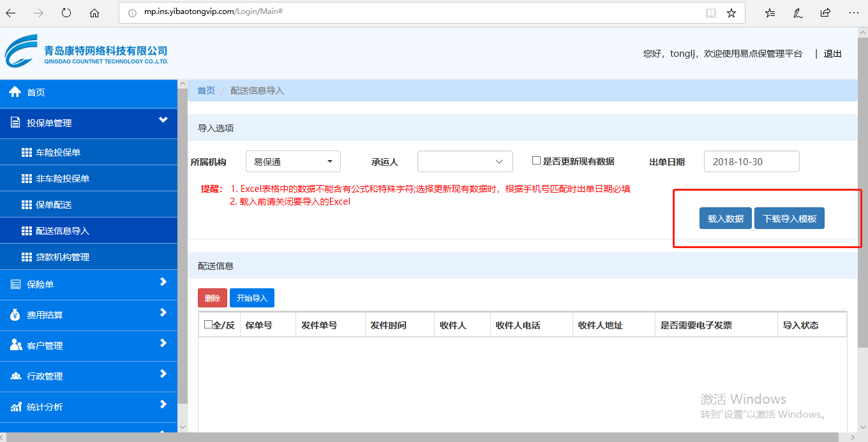Open browser reading view book icon
This screenshot has height=442, width=868.
[711, 13]
